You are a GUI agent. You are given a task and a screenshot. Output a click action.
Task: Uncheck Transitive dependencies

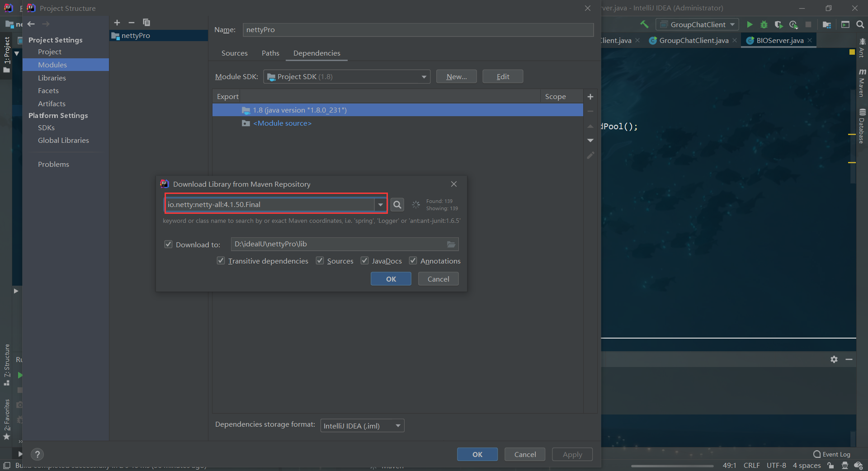coord(221,261)
